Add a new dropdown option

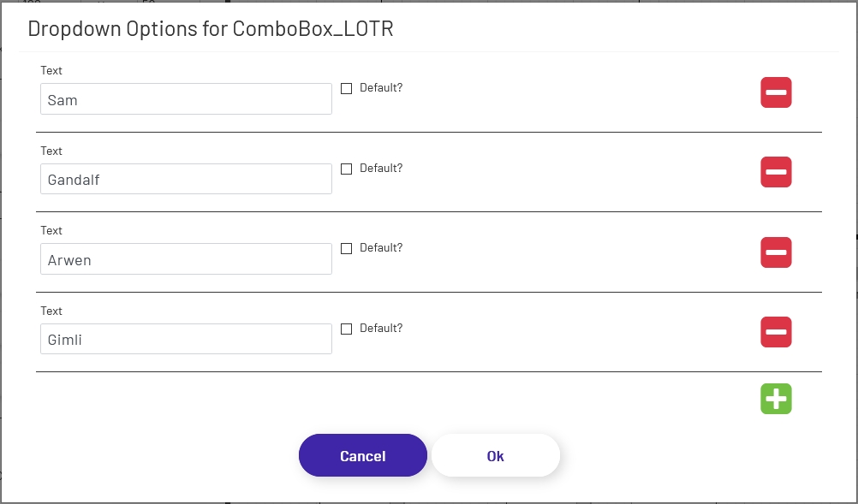click(775, 398)
